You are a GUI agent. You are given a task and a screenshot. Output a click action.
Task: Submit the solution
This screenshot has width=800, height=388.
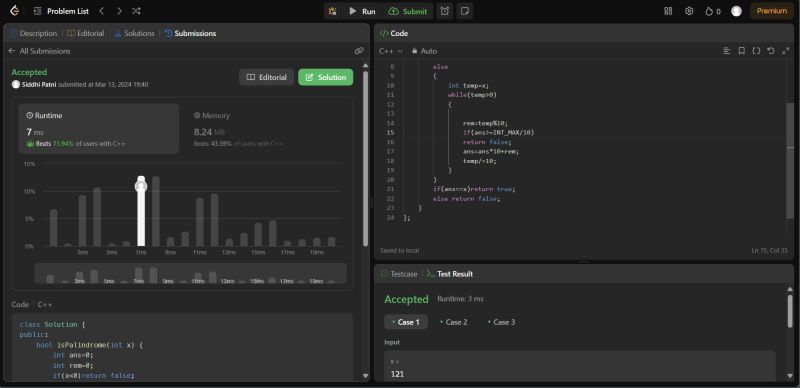coord(408,11)
